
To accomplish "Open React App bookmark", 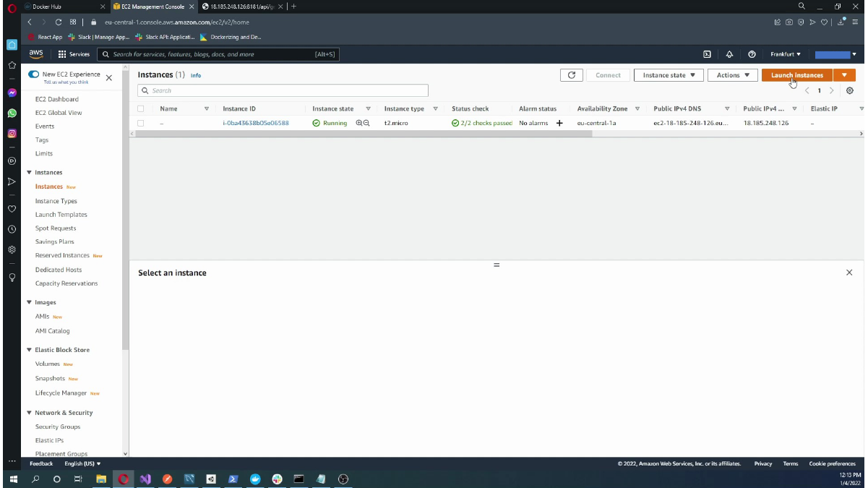I will [x=46, y=37].
